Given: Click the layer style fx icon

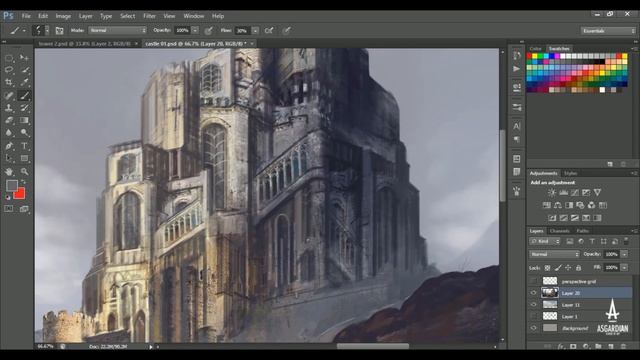Looking at the screenshot, I should [561, 347].
